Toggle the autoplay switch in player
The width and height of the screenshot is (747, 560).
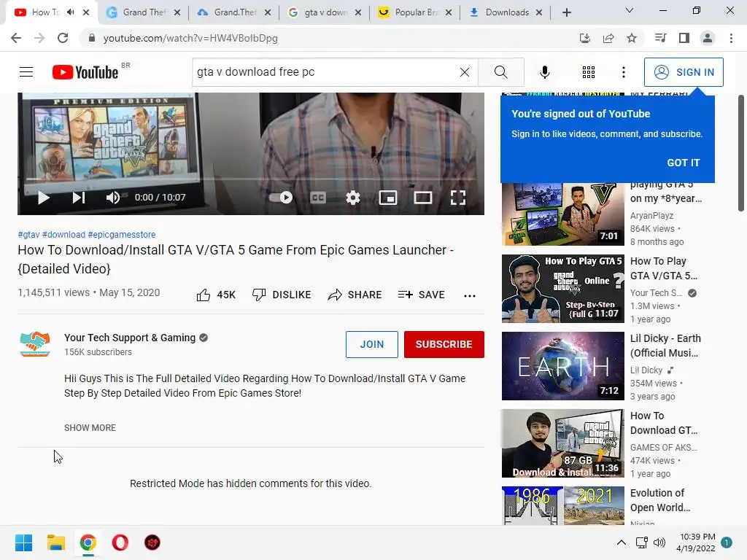(x=281, y=197)
